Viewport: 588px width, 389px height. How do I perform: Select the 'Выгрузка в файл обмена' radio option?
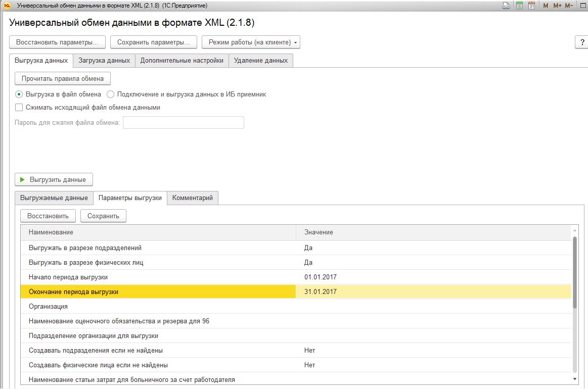point(19,94)
